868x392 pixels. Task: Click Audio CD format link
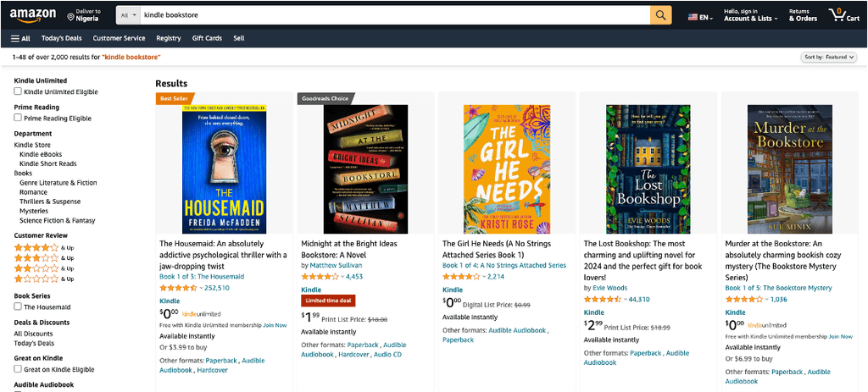coord(387,355)
